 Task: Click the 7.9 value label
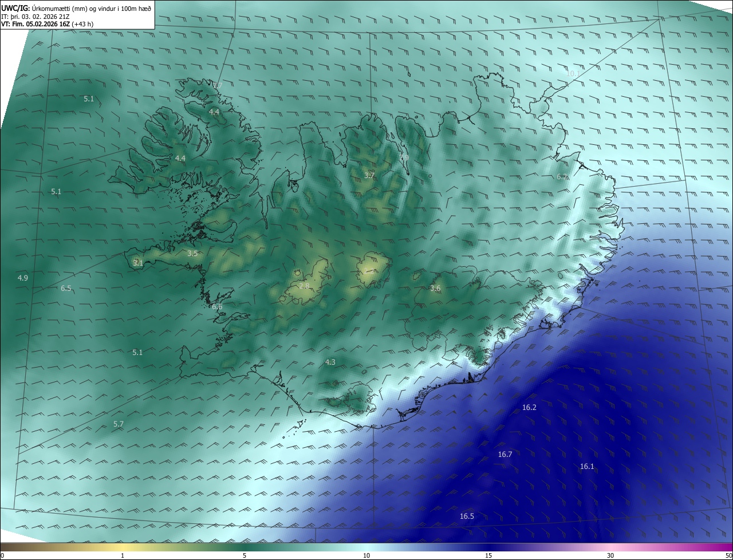tap(404, 157)
